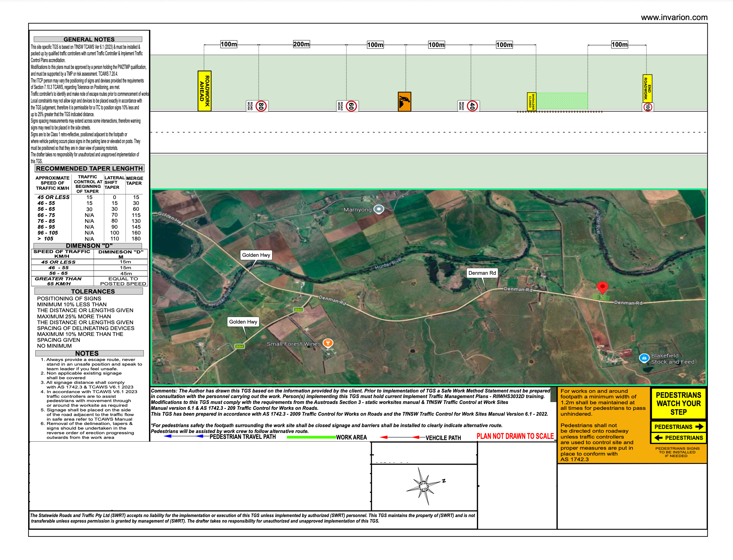Select the Road Work 60 speed sign
The height and width of the screenshot is (560, 733).
(x=347, y=106)
